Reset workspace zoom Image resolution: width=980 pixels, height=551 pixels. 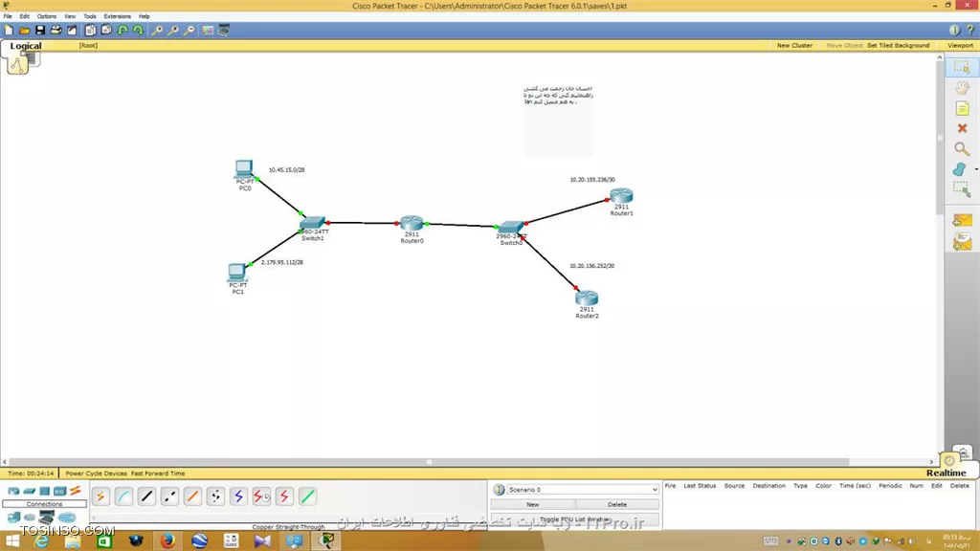click(x=173, y=30)
